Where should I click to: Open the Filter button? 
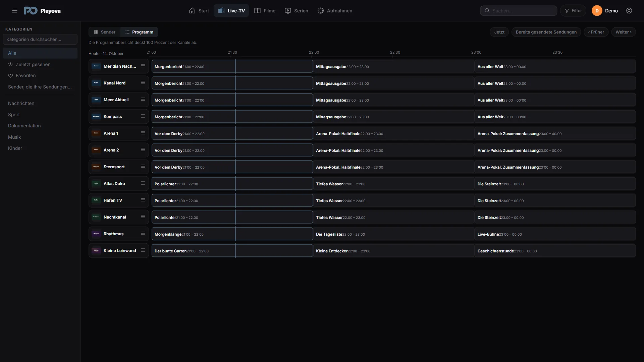point(573,11)
